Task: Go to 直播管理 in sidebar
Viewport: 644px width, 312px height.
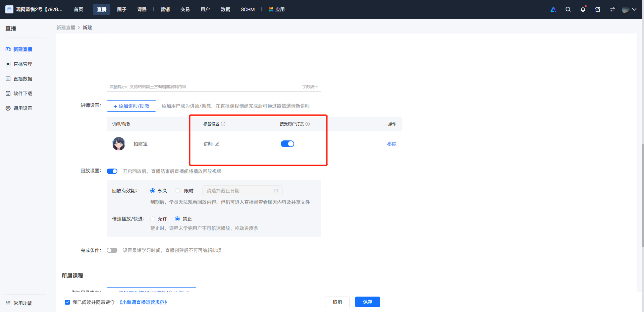Action: coord(23,64)
